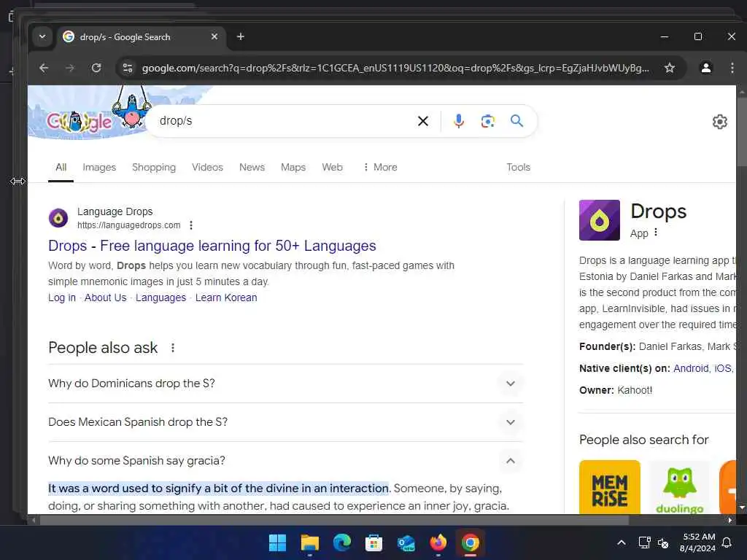The height and width of the screenshot is (560, 747).
Task: Click 'https://languagedrops.com' URL text
Action: 128,225
